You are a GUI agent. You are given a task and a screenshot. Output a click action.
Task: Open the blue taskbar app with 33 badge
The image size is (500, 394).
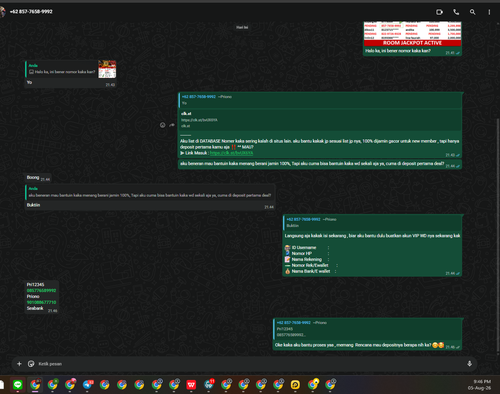coord(88,384)
